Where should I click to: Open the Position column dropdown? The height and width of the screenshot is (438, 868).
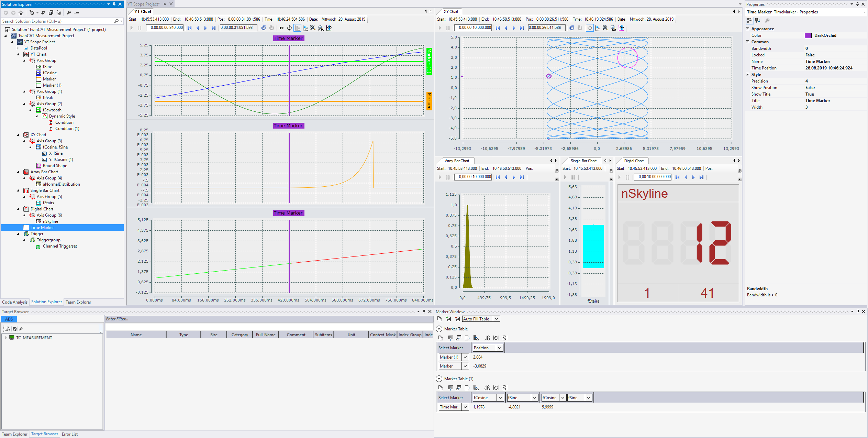[500, 348]
